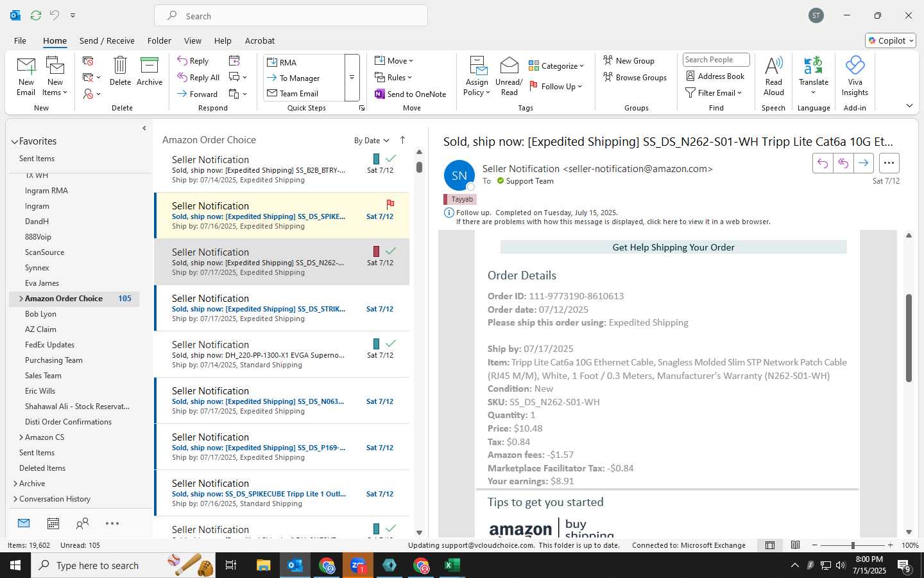Reverse the message sort order arrow
Image resolution: width=924 pixels, height=578 pixels.
click(x=402, y=140)
